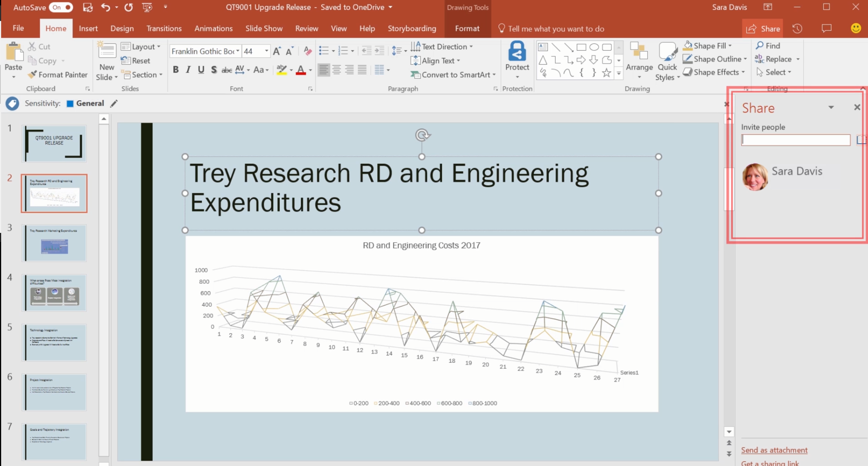Toggle Strikethrough formatting
868x466 pixels.
226,70
